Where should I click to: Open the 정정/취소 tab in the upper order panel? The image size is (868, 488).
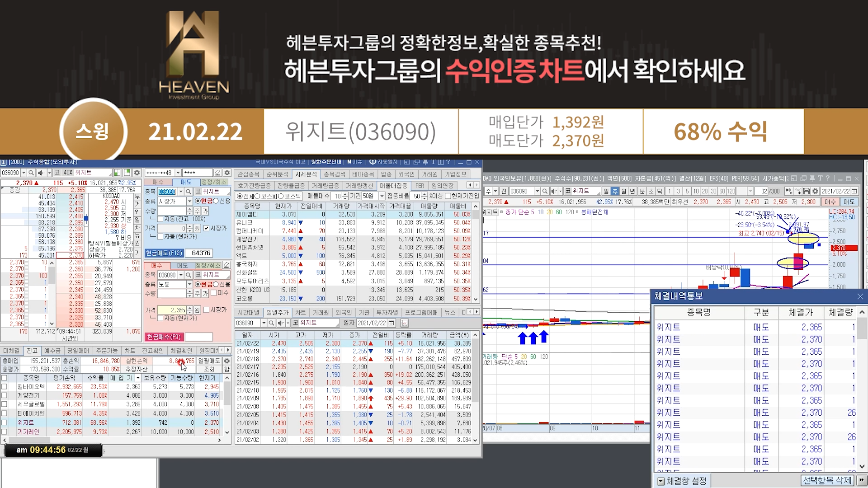(214, 182)
